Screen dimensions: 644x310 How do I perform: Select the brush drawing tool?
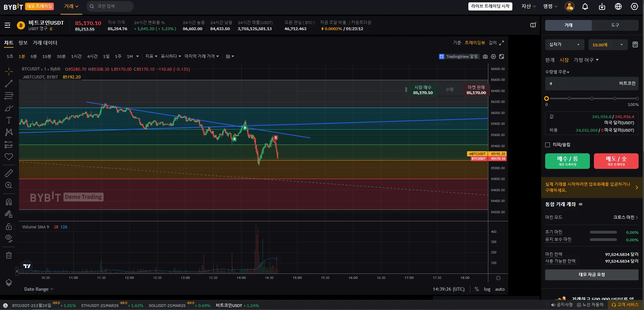pos(9,108)
